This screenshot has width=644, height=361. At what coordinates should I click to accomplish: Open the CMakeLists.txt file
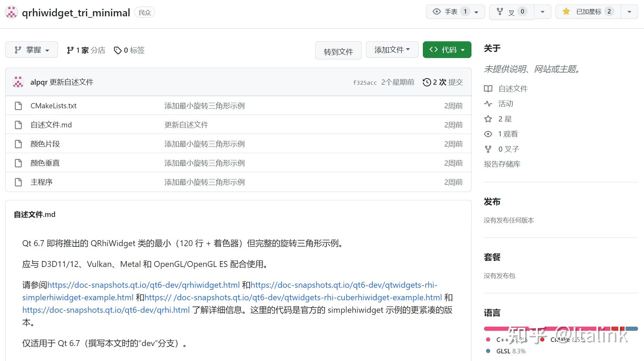coord(53,106)
